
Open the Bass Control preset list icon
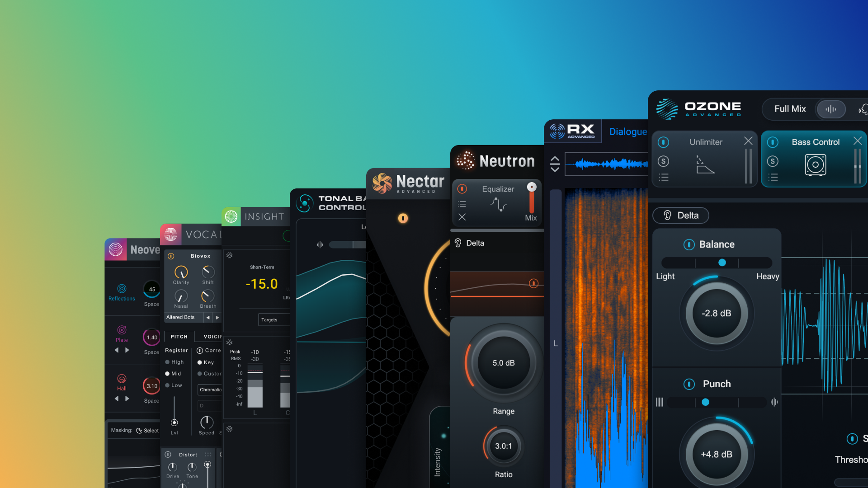click(773, 178)
